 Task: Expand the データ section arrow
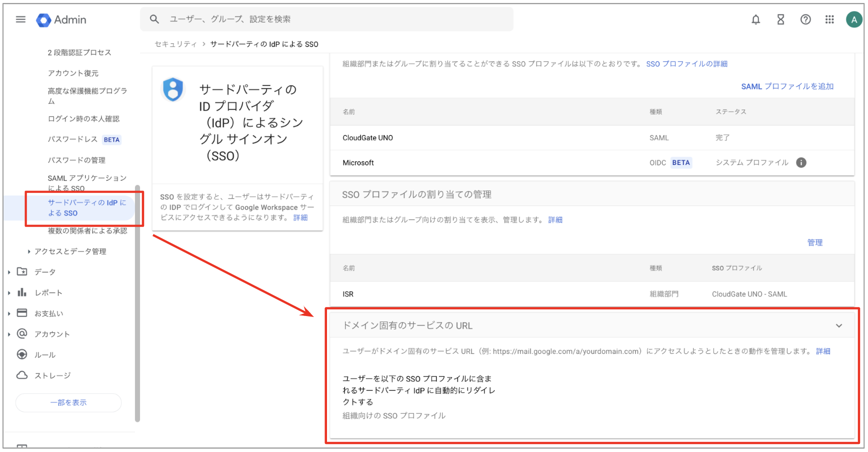click(9, 272)
